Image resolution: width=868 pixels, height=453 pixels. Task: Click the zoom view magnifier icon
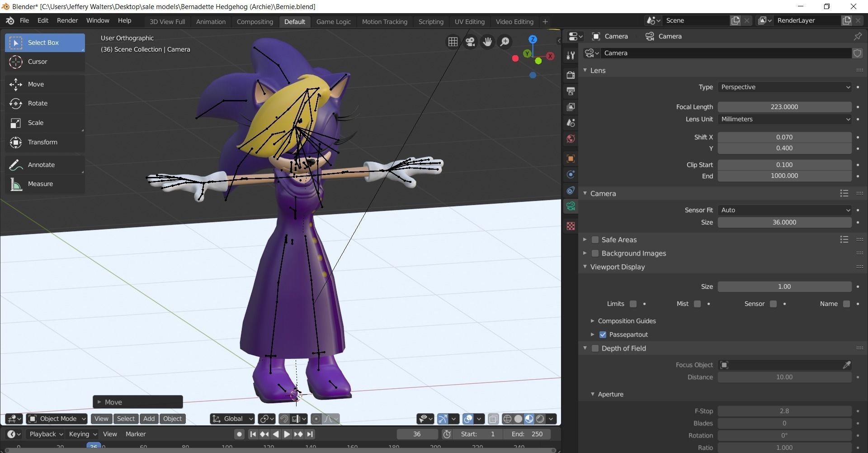(x=505, y=42)
